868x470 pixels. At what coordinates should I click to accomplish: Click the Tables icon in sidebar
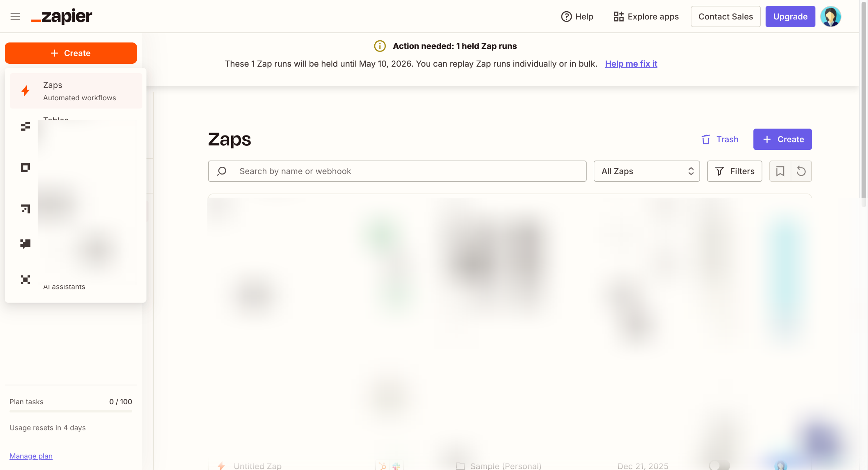tap(25, 126)
